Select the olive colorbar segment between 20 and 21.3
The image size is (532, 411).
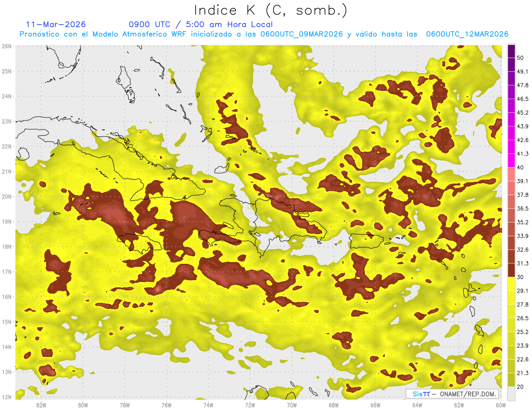coord(511,380)
